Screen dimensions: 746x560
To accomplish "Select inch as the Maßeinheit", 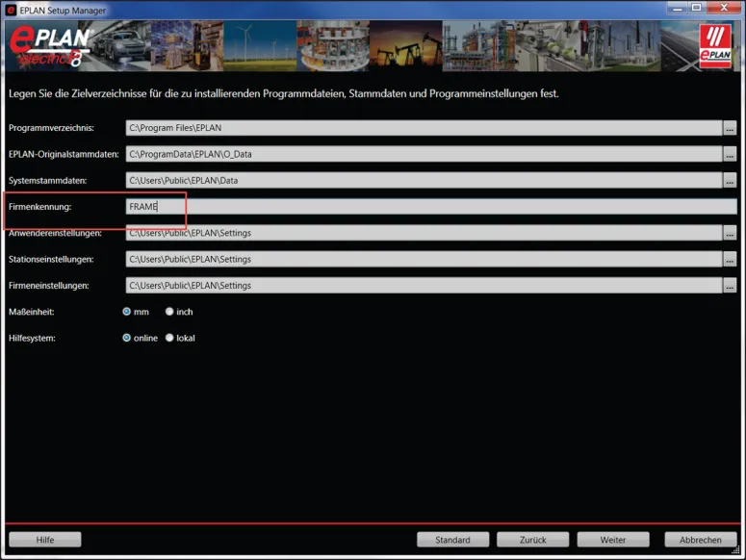I will pyautogui.click(x=169, y=312).
